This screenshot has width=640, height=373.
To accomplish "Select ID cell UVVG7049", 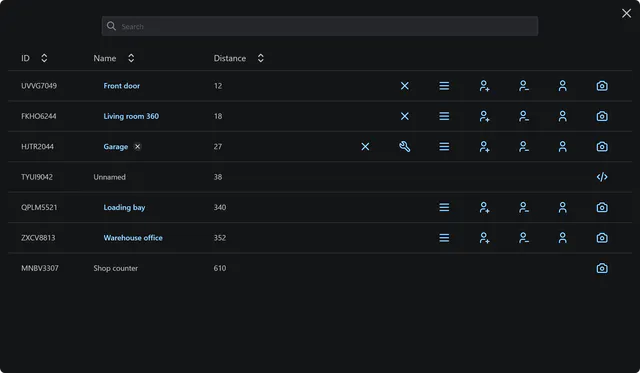I will tap(39, 86).
